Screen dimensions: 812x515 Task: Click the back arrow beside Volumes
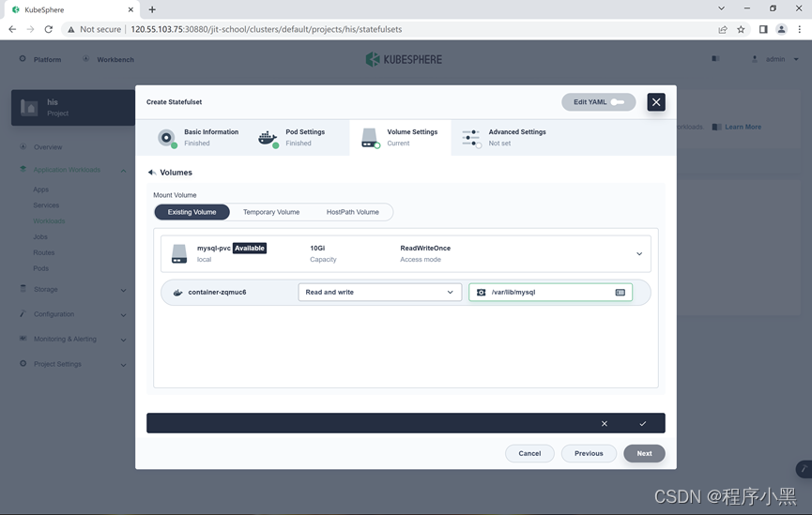(x=152, y=173)
